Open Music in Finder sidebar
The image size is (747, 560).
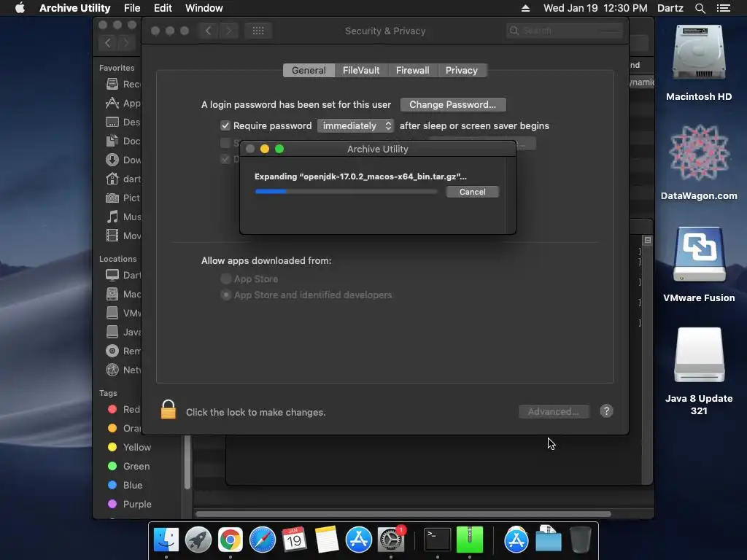(x=123, y=217)
